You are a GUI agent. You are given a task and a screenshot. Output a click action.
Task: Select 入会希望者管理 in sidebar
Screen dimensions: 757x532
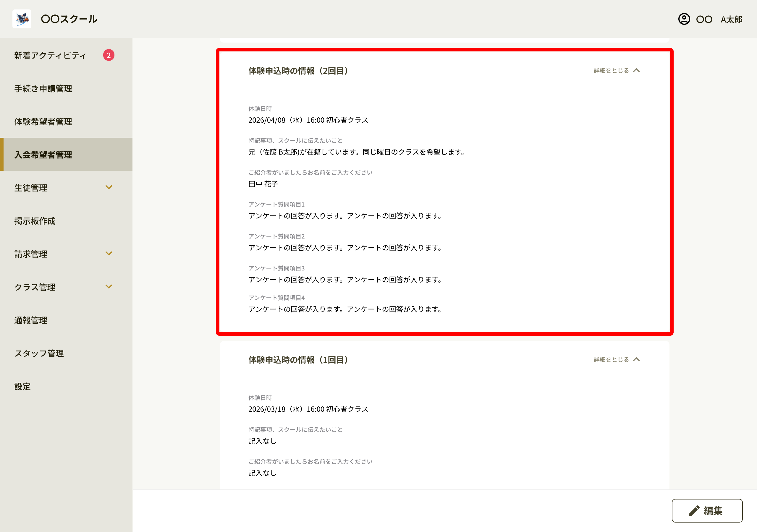click(x=66, y=155)
